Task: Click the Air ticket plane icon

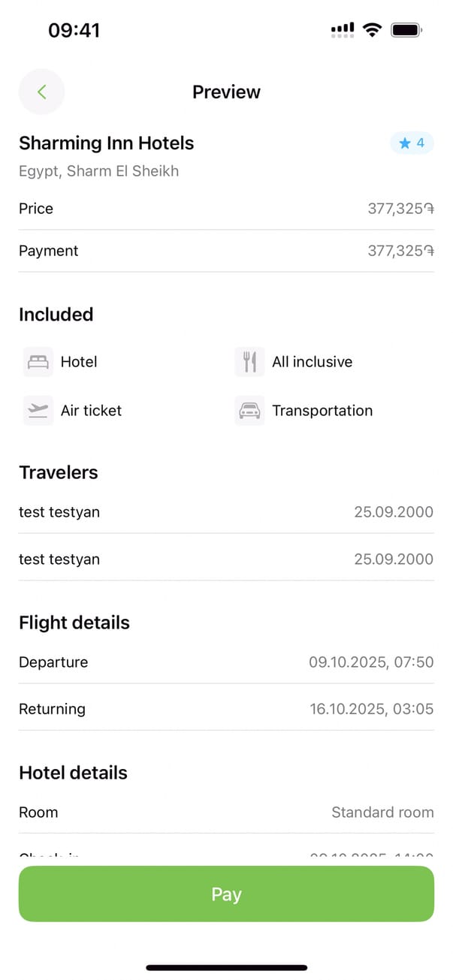Action: [x=38, y=411]
